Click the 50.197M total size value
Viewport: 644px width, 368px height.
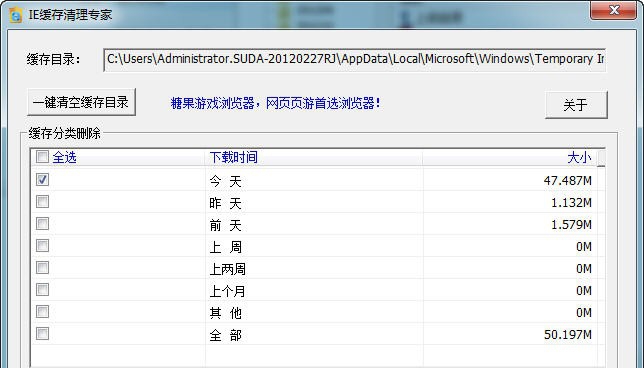pyautogui.click(x=568, y=335)
